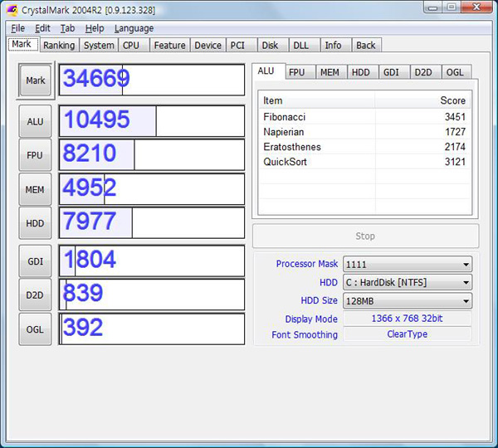Viewport: 498px width, 448px height.
Task: Maximize the CrystalMark window
Action: (452, 7)
